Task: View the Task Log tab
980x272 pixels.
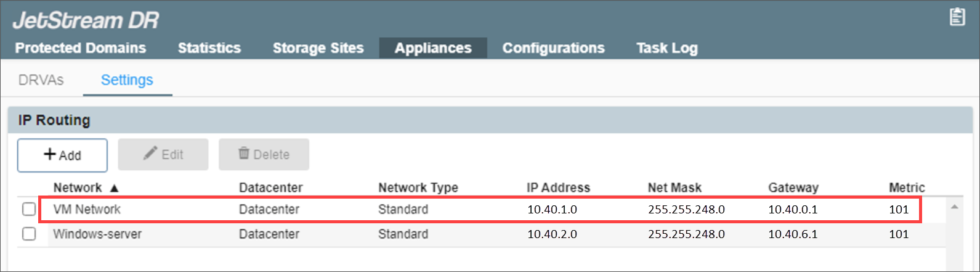Action: (666, 48)
